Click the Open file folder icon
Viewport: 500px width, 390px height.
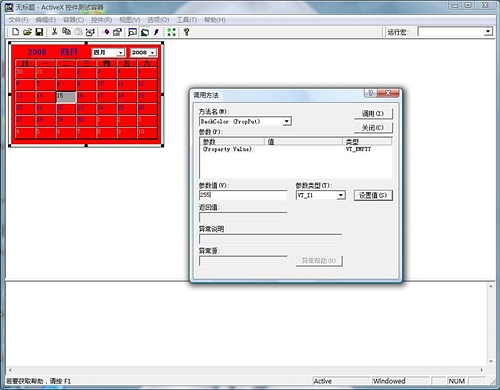pyautogui.click(x=27, y=32)
